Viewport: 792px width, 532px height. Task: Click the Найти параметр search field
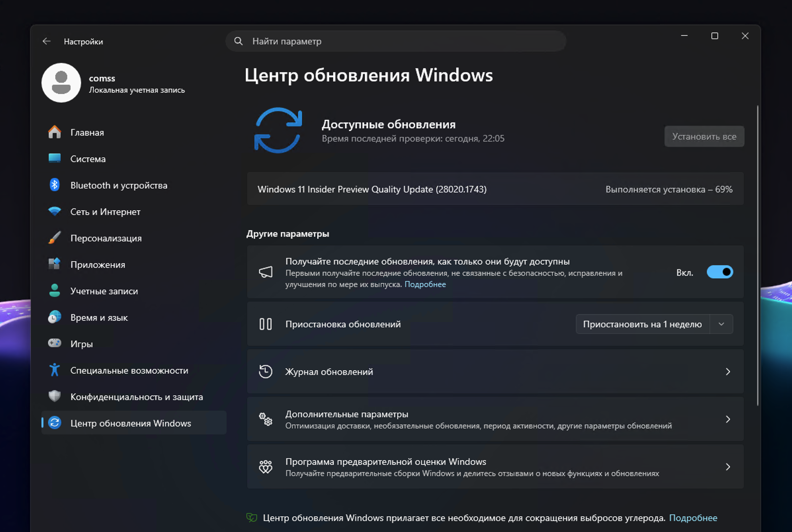pos(396,41)
